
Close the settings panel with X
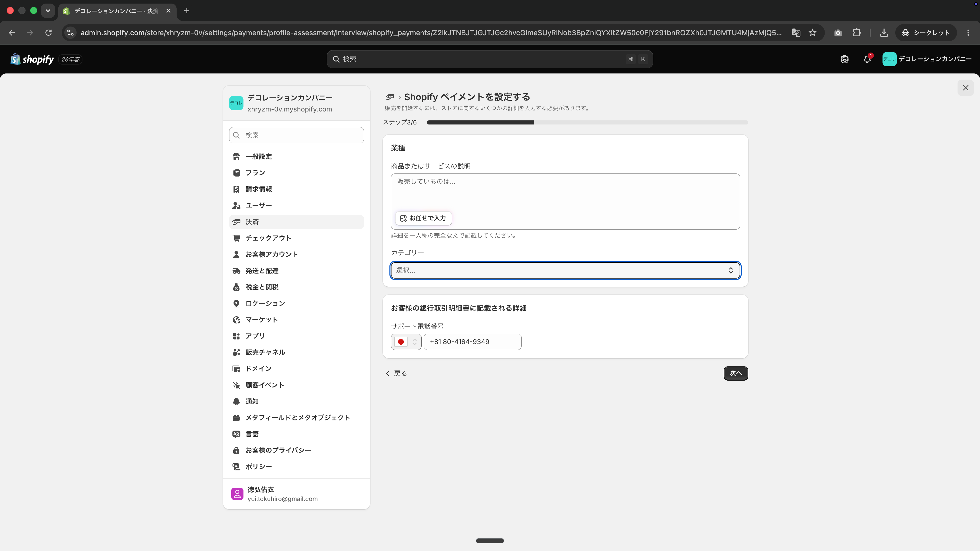(965, 88)
